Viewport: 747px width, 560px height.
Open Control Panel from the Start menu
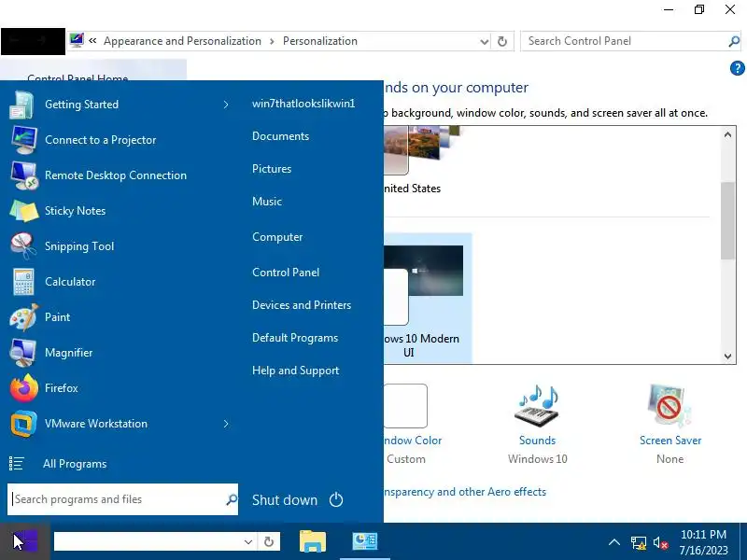[x=286, y=273]
